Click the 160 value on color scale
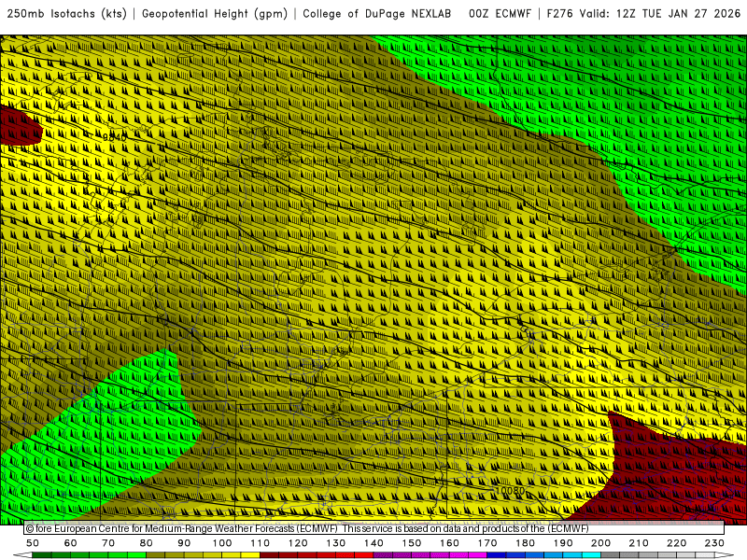The image size is (747, 560). pyautogui.click(x=449, y=543)
